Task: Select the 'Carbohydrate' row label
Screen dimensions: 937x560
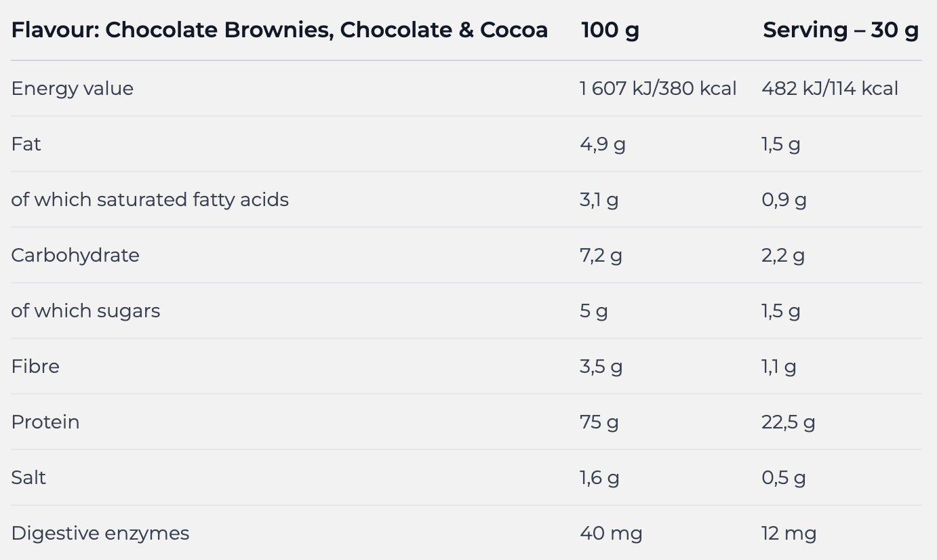Action: pyautogui.click(x=75, y=255)
